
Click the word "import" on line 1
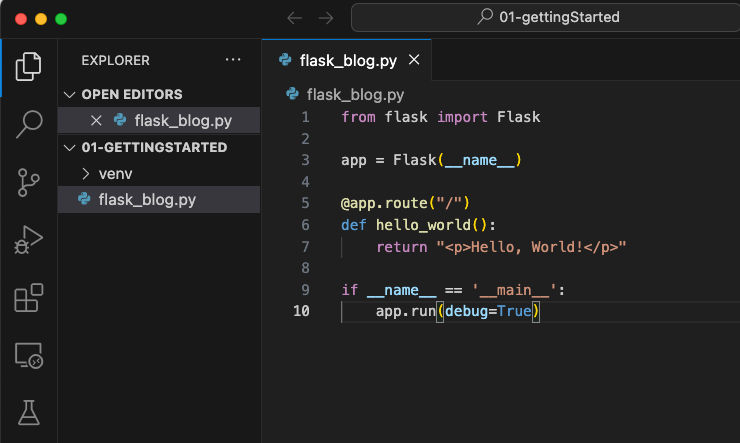pos(462,117)
